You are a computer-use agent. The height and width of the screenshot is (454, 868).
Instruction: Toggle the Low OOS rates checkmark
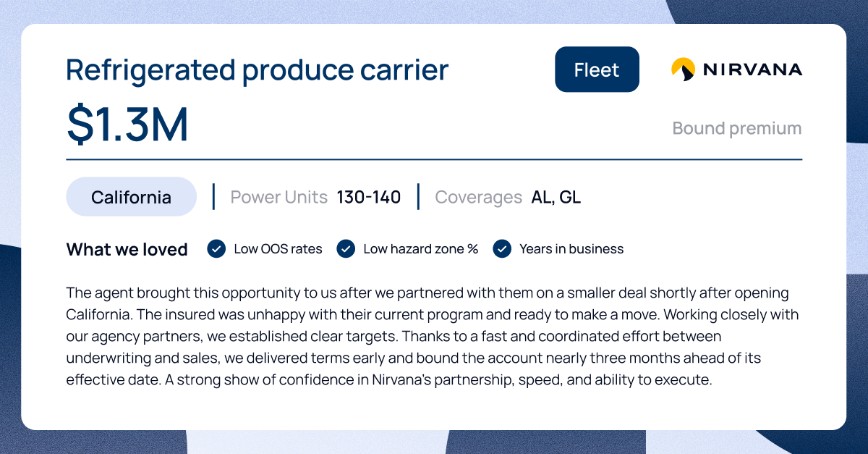pyautogui.click(x=216, y=248)
